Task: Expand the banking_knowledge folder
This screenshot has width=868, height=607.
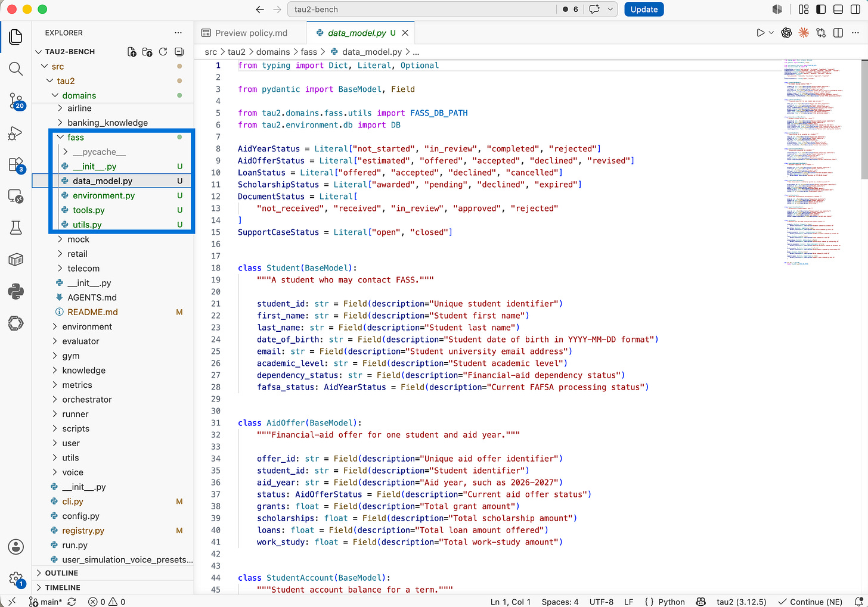Action: [x=60, y=123]
